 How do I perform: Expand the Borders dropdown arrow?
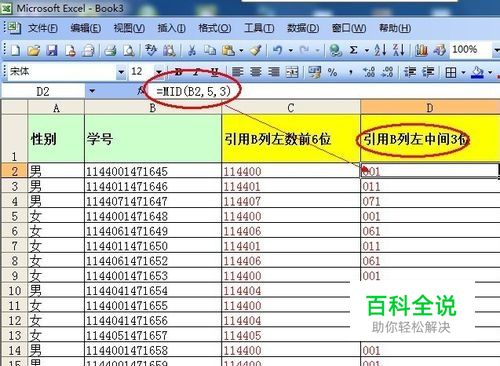click(x=463, y=72)
